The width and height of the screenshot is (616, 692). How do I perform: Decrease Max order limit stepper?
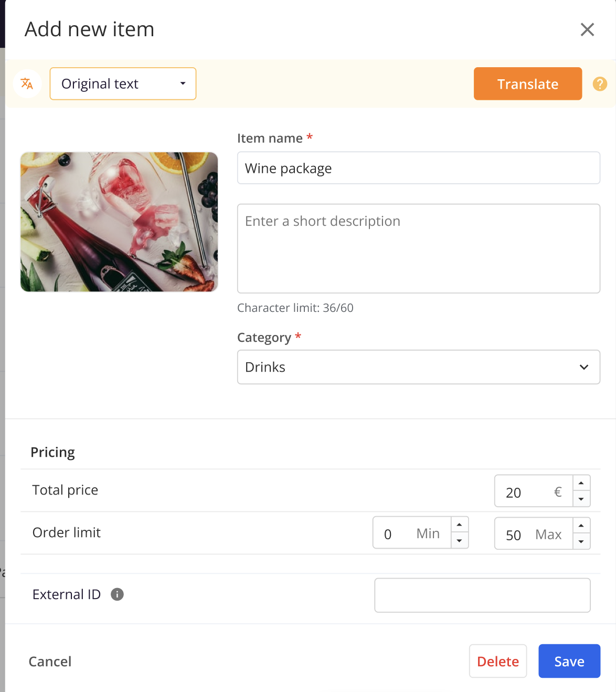click(581, 541)
